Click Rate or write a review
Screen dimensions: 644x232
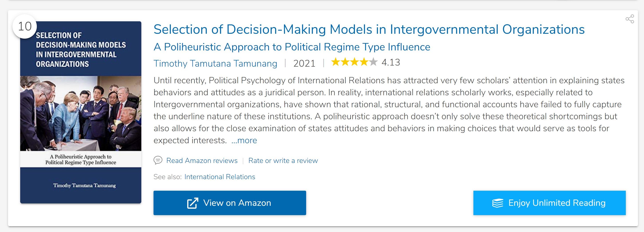(x=283, y=161)
